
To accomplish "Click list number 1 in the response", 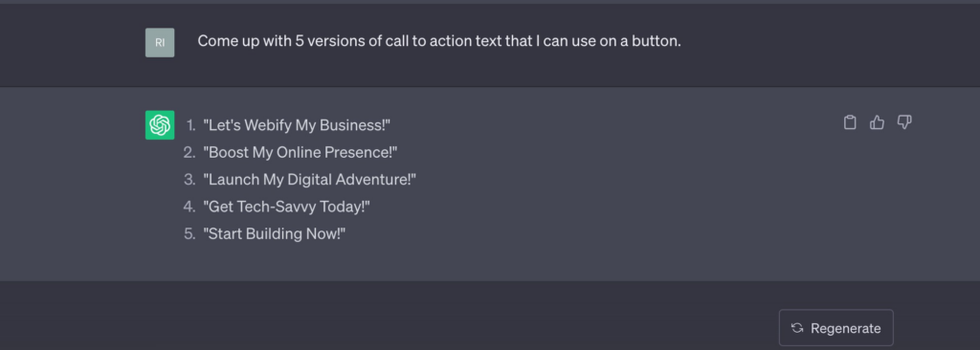I will point(191,125).
